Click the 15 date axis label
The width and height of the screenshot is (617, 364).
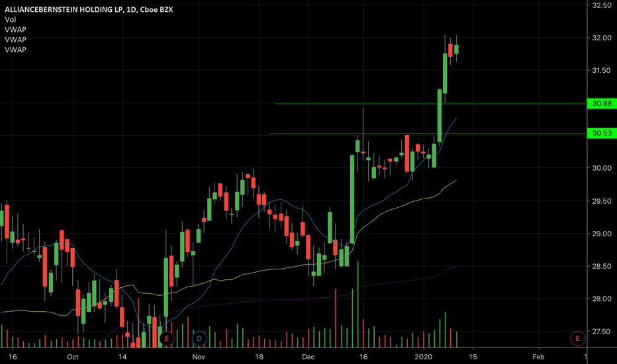pyautogui.click(x=473, y=357)
